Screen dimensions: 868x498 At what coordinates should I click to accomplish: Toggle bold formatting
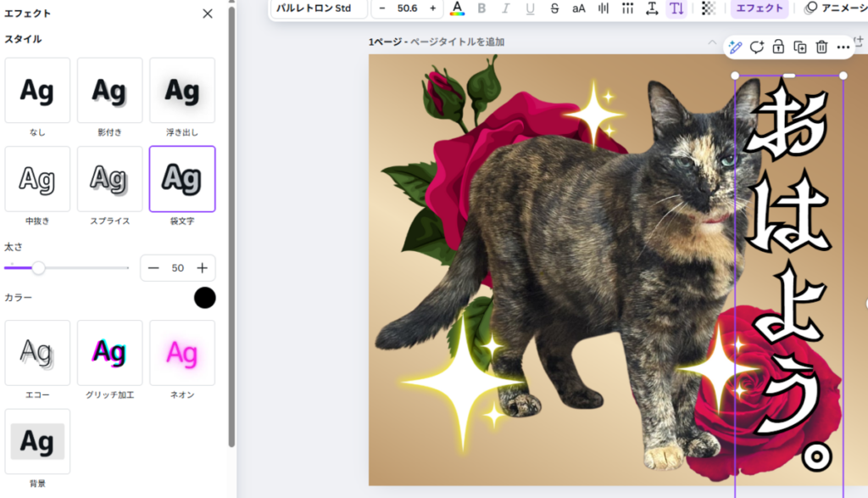click(481, 8)
